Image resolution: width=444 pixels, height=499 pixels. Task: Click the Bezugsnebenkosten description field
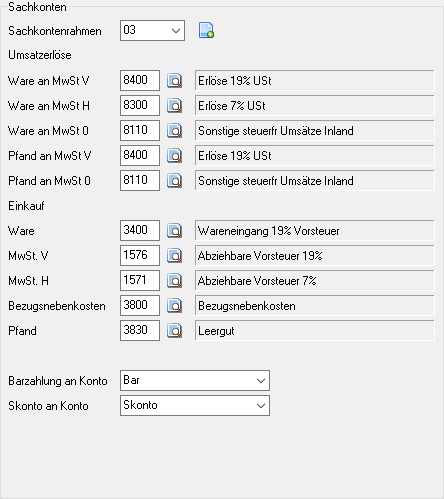click(315, 305)
